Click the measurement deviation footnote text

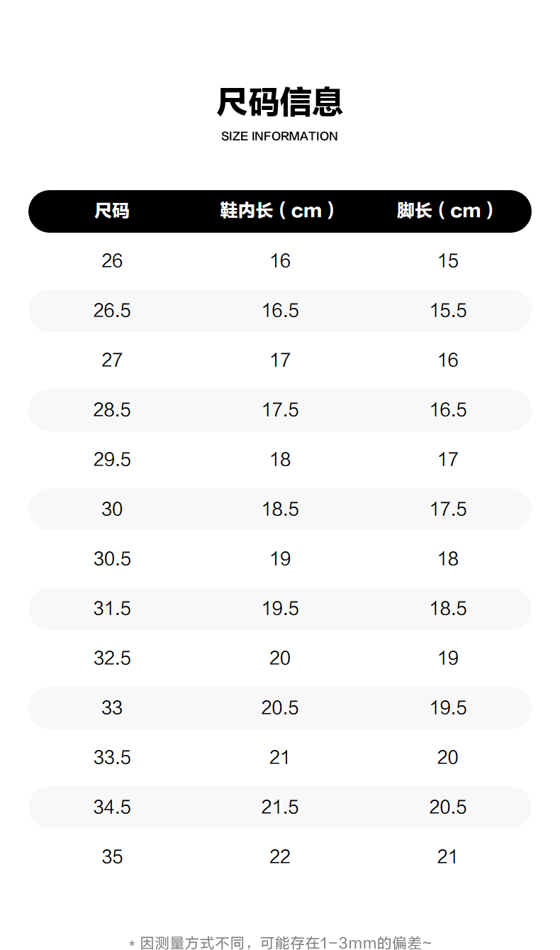click(x=279, y=943)
